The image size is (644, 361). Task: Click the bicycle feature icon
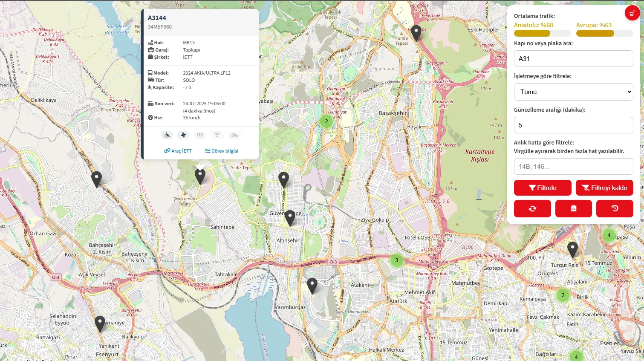pos(234,135)
